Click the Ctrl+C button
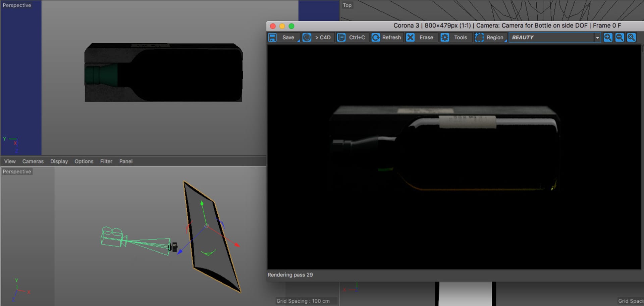644x306 pixels. click(357, 37)
